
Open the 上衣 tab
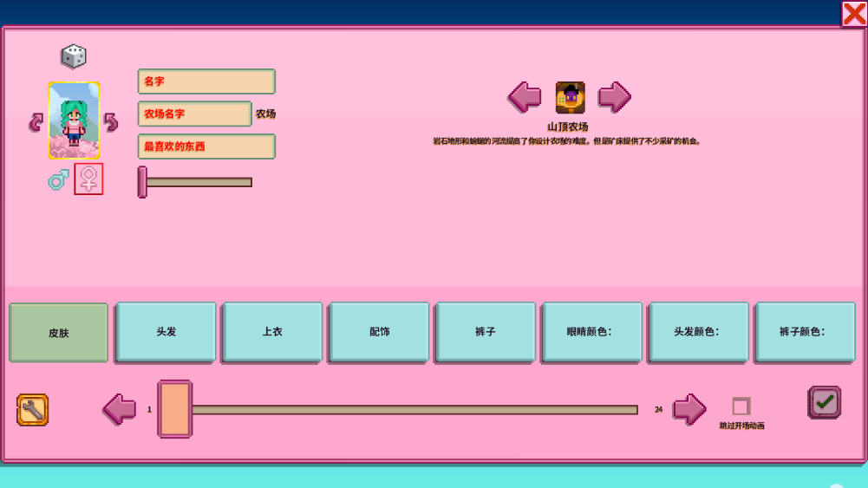pos(272,332)
